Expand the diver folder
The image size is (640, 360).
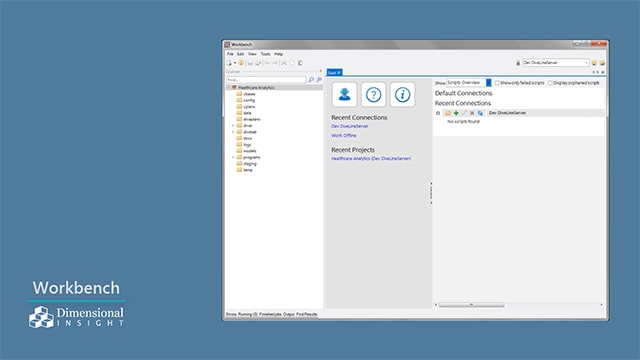(233, 126)
